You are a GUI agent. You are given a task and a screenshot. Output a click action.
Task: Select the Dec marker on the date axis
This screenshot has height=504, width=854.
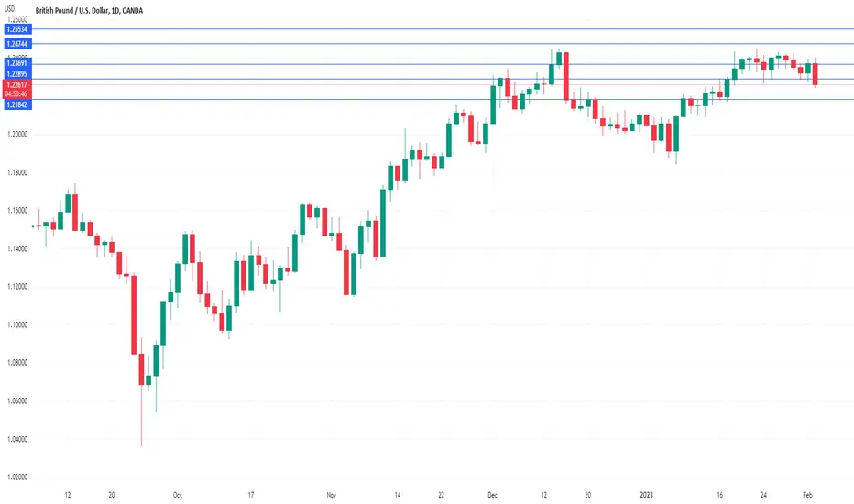[x=492, y=495]
